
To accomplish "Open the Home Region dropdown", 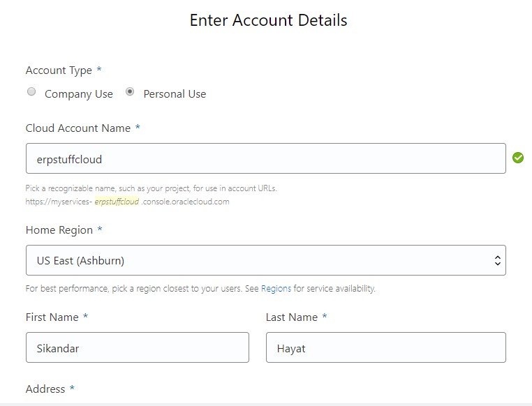I will (265, 261).
